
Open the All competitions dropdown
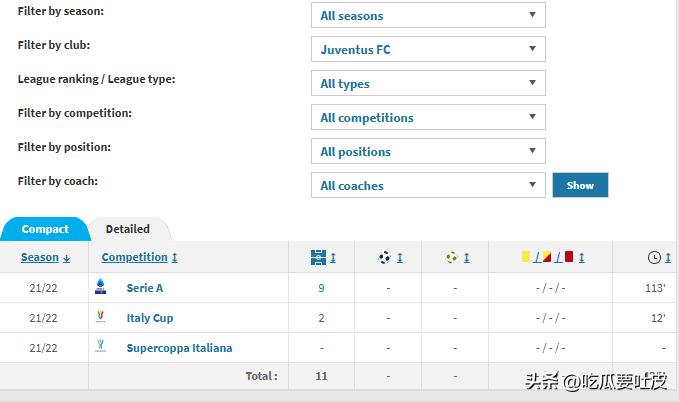click(428, 118)
